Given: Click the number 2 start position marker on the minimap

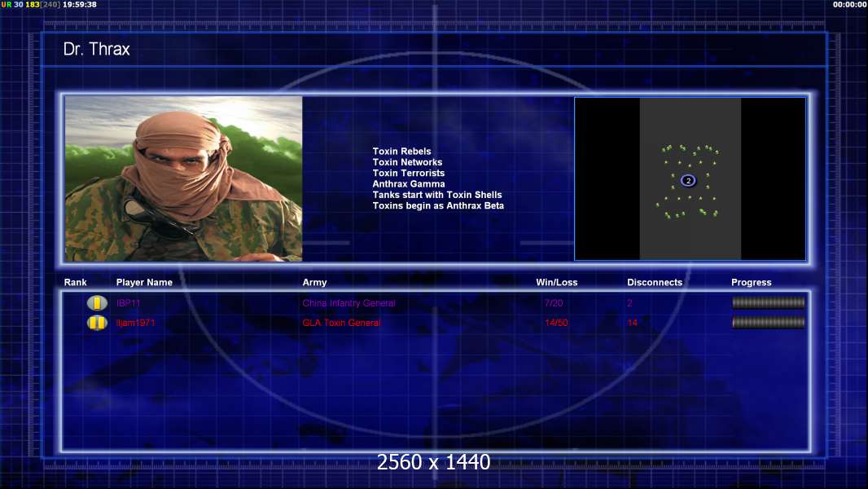Looking at the screenshot, I should (688, 181).
